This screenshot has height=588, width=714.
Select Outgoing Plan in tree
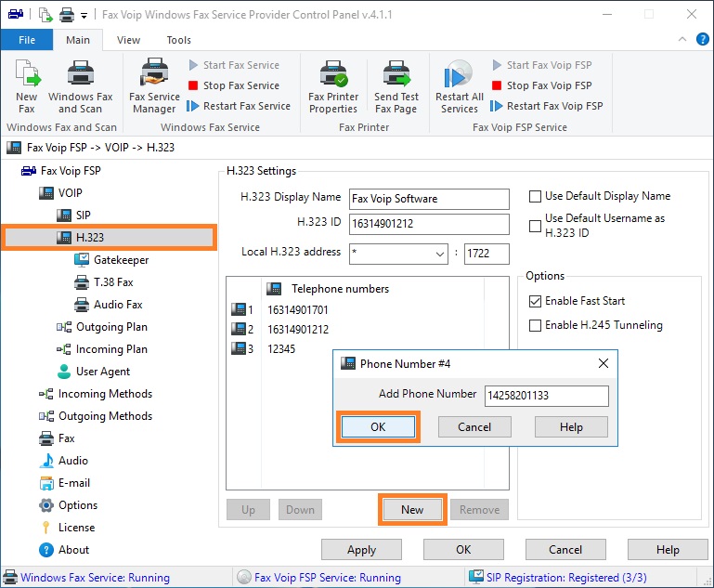(x=102, y=327)
